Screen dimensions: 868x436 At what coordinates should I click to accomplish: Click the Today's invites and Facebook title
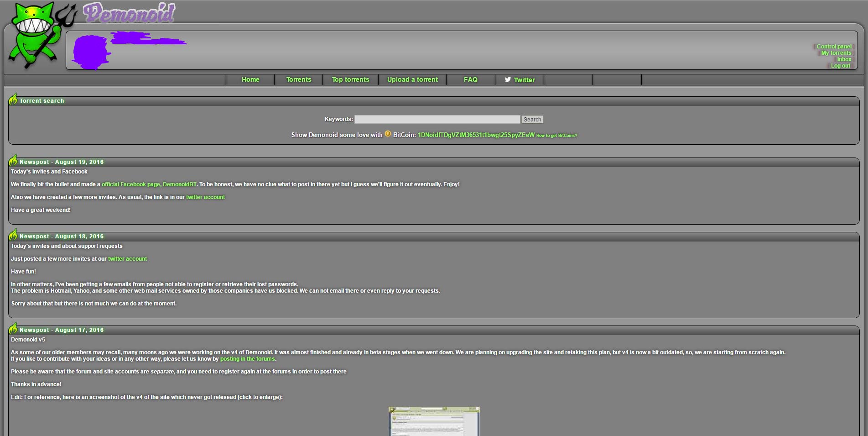point(49,172)
